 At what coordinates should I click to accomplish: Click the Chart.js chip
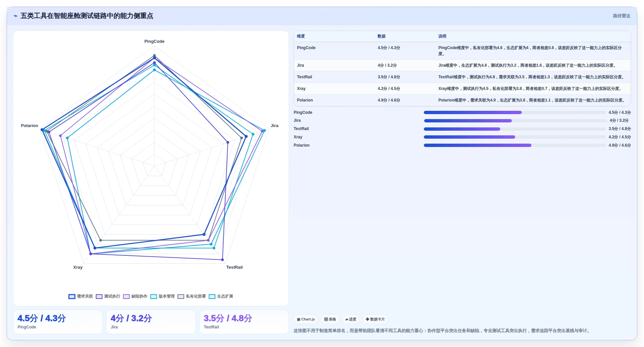[306, 319]
